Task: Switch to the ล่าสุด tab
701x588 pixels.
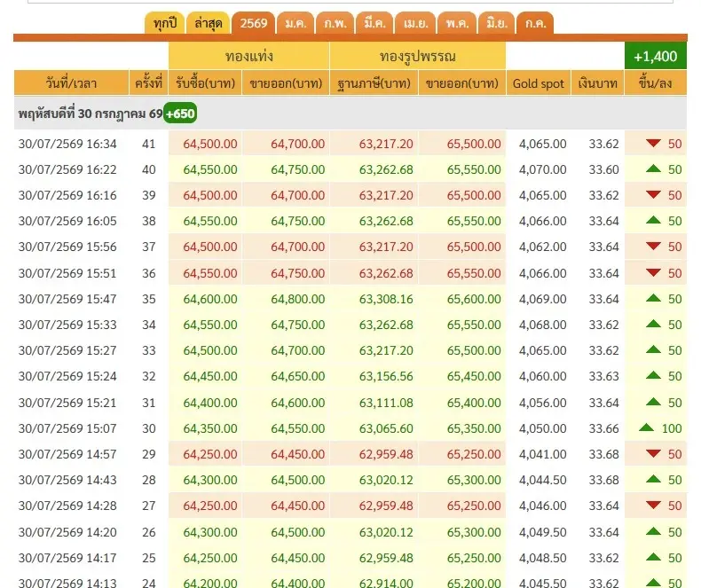Action: pyautogui.click(x=208, y=23)
